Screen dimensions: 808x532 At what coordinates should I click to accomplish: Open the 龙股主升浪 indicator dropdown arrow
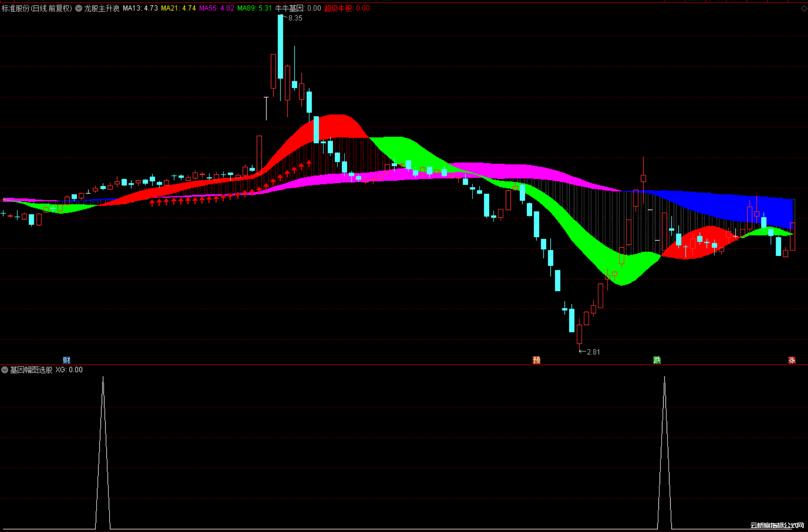[79, 8]
